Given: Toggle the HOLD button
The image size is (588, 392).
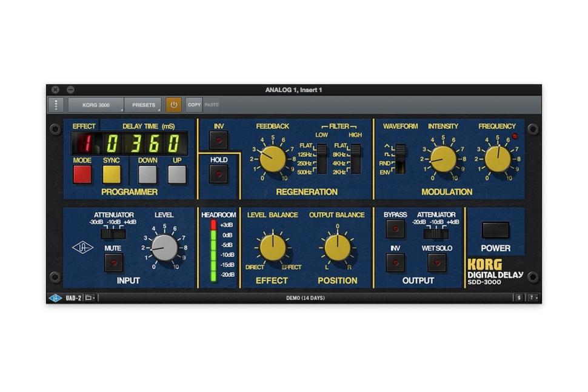Looking at the screenshot, I should (219, 174).
